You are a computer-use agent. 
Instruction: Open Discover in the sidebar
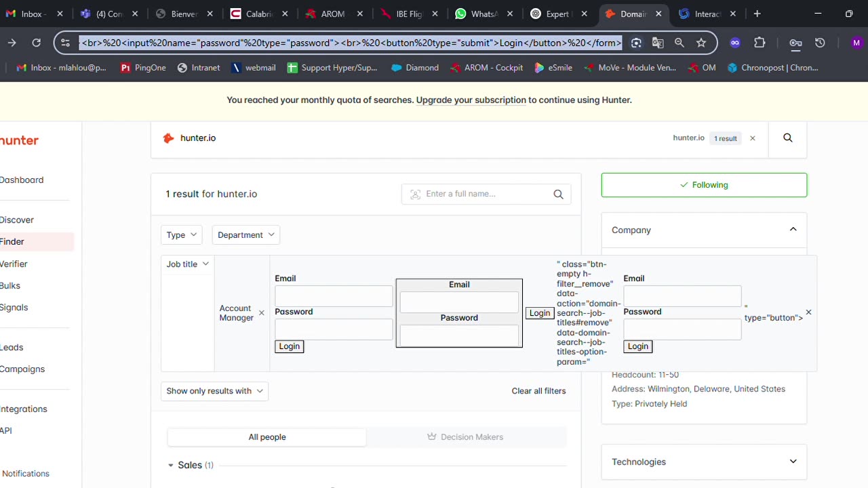[x=17, y=220]
